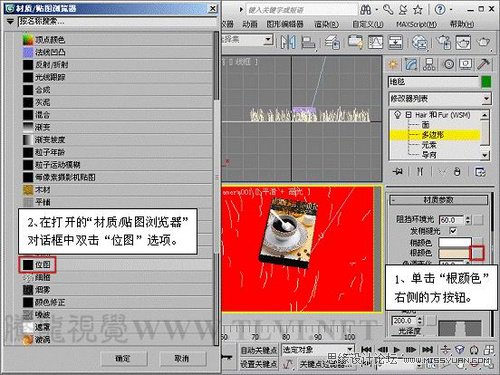The width and height of the screenshot is (500, 375).
Task: Open the 渲染(R) menu
Action: (326, 24)
